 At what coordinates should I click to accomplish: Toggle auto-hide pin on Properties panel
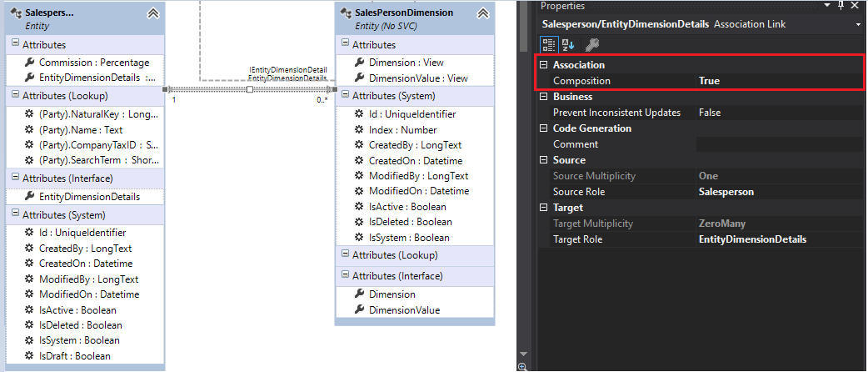(x=841, y=5)
